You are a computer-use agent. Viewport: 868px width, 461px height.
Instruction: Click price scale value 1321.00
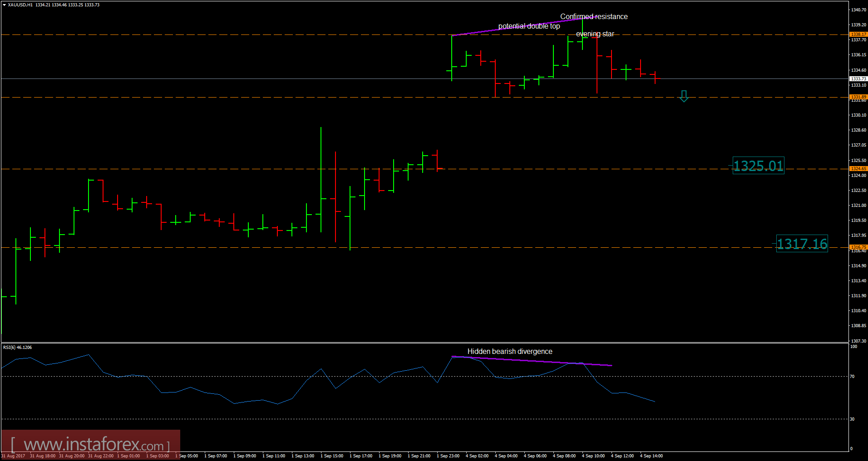[x=858, y=206]
